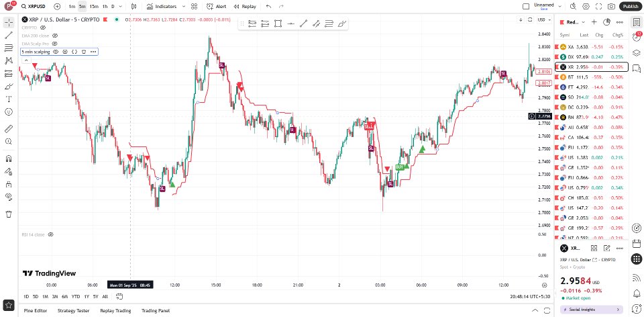
Task: Enter fullscreen mode
Action: (x=599, y=7)
